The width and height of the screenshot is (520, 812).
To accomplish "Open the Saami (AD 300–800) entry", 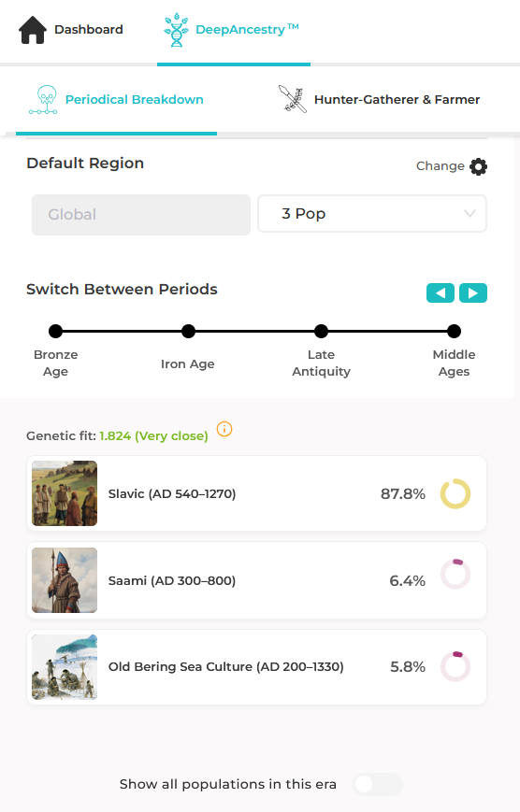I will 256,580.
